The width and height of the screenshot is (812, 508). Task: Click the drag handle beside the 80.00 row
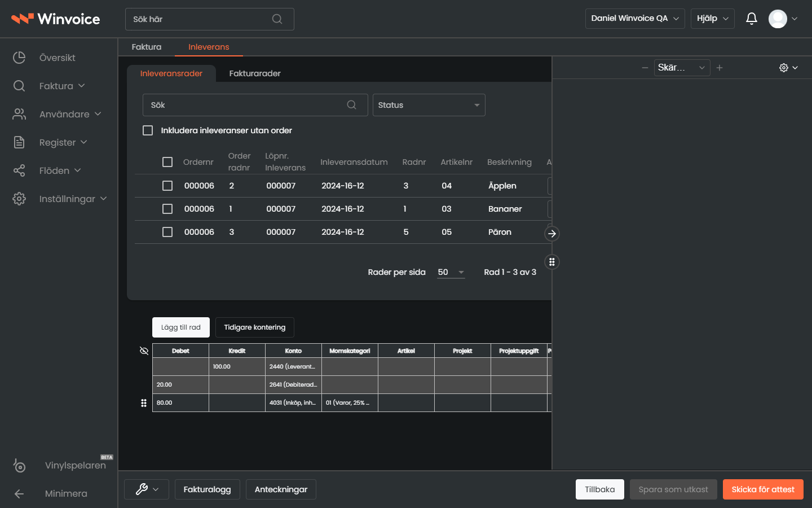(144, 403)
